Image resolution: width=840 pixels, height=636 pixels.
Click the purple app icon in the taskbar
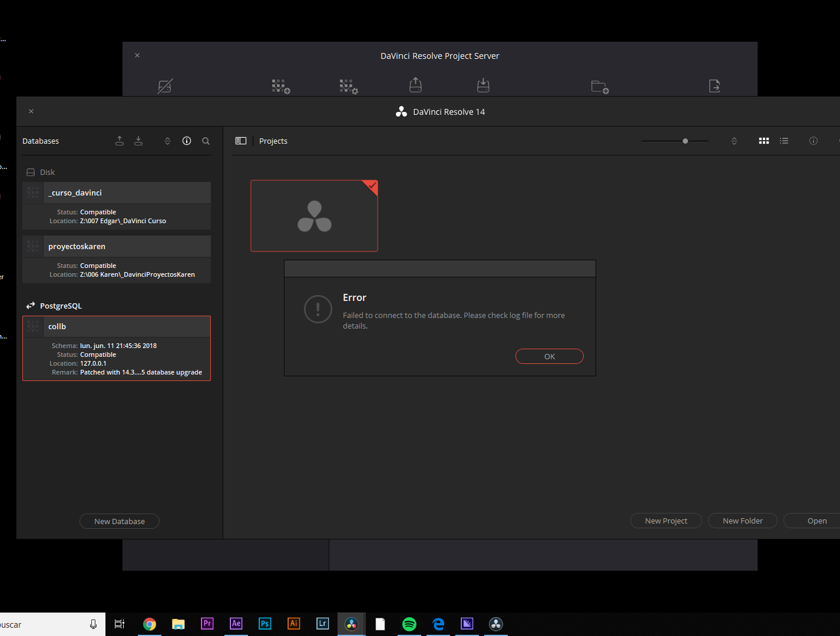pyautogui.click(x=467, y=624)
